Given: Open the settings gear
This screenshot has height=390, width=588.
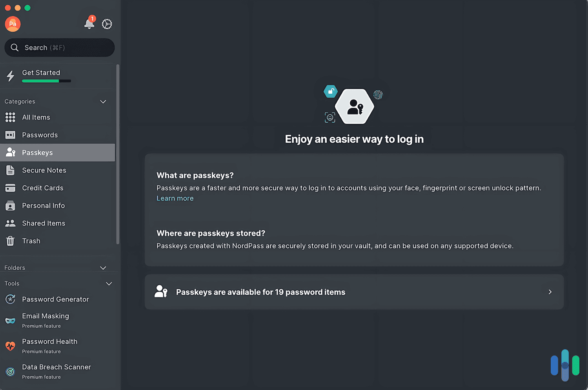Looking at the screenshot, I should [107, 24].
